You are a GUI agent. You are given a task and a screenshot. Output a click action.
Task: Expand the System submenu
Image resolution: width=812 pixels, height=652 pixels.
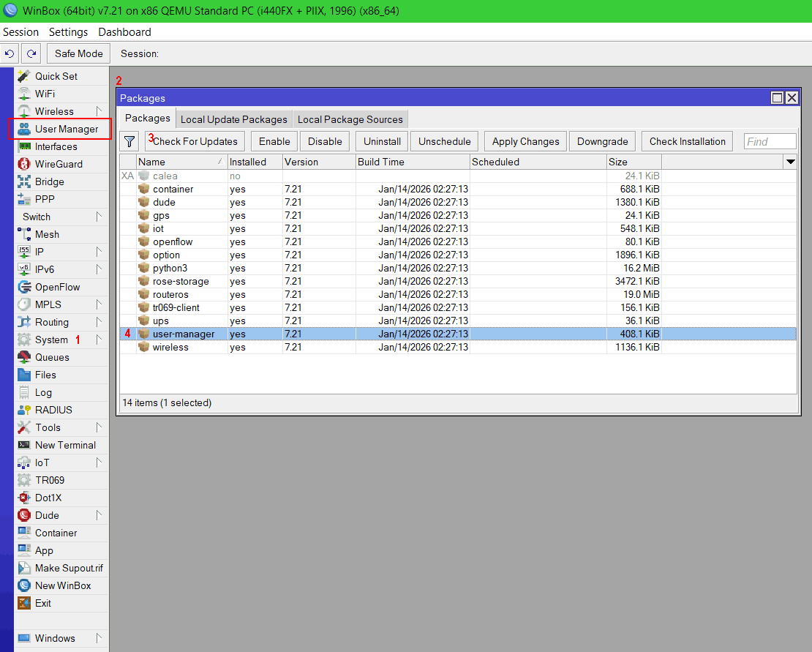click(x=51, y=340)
